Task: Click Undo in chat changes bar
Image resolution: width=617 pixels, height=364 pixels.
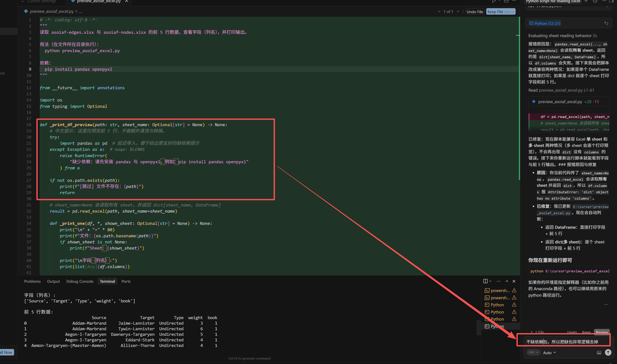Action: pos(572,332)
